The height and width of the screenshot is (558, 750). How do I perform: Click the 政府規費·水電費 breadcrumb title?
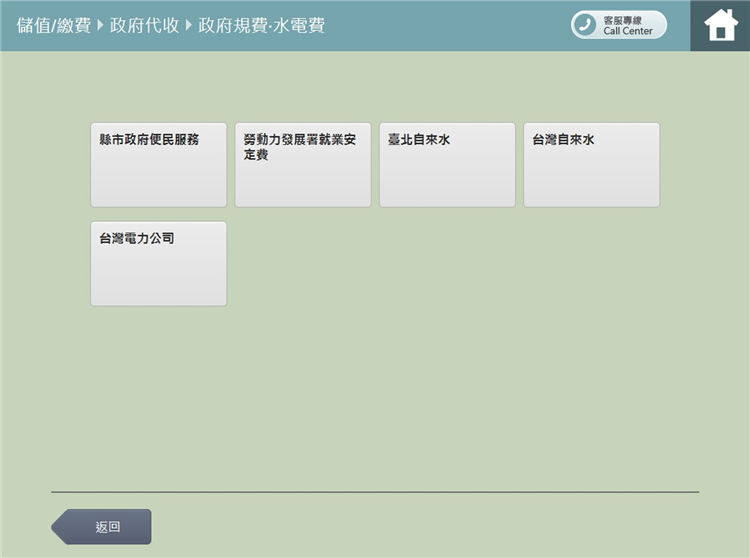(x=262, y=25)
